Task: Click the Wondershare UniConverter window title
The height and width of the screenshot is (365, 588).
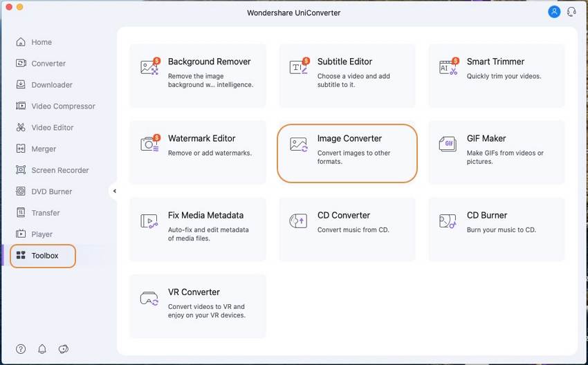Action: pos(293,12)
